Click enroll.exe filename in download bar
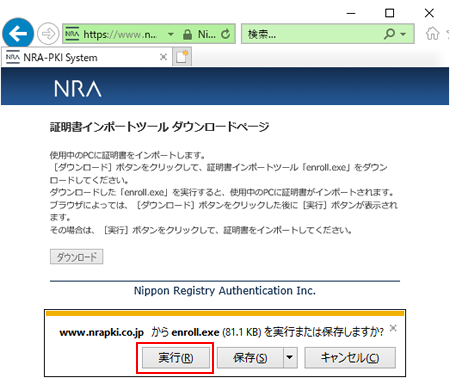This screenshot has height=378, width=450. [195, 332]
